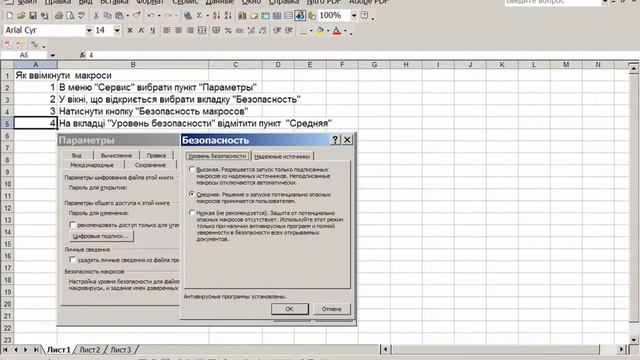
Task: Expand the paste options dropdown arrow
Action: coord(127,16)
